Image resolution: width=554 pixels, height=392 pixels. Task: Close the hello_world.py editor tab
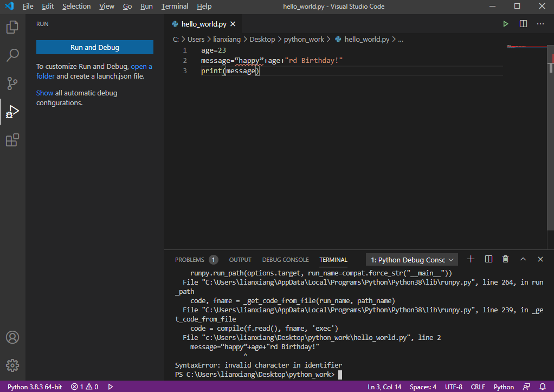[233, 24]
